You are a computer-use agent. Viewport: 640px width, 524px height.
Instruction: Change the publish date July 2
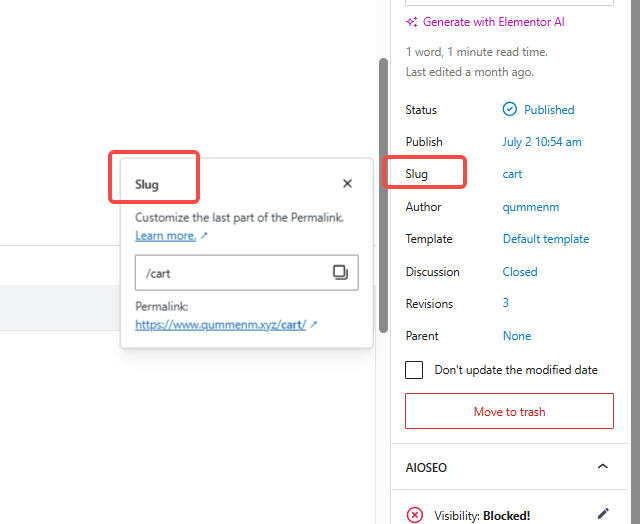click(x=541, y=142)
